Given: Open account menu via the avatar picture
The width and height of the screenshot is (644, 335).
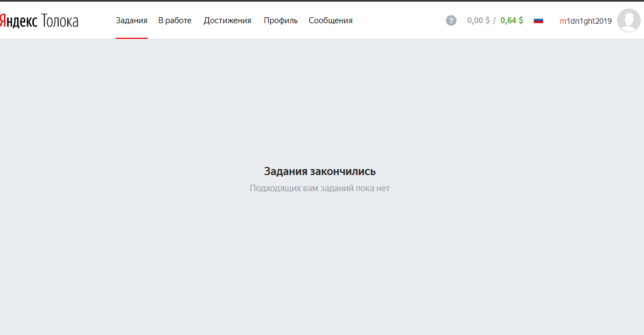Looking at the screenshot, I should click(x=628, y=20).
